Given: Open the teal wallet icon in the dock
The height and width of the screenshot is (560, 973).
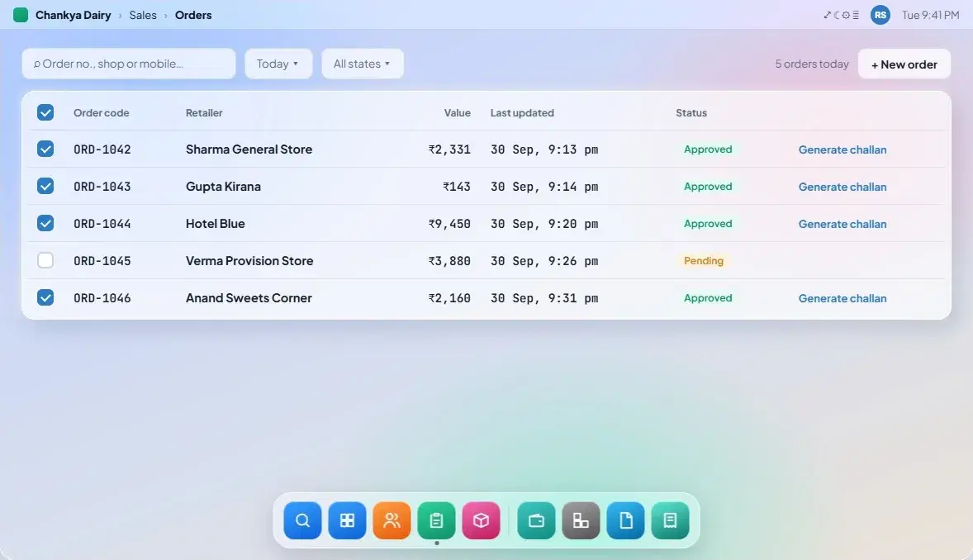Looking at the screenshot, I should point(537,520).
